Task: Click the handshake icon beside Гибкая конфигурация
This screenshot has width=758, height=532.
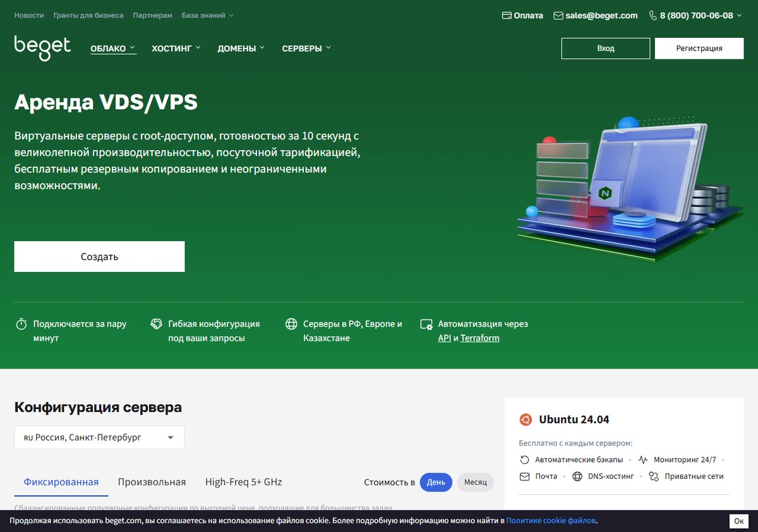Action: 156,324
